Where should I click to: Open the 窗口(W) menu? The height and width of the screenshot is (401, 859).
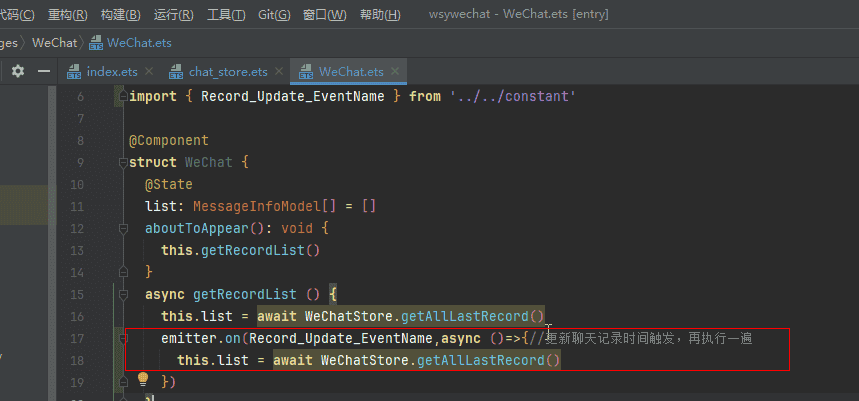coord(325,15)
